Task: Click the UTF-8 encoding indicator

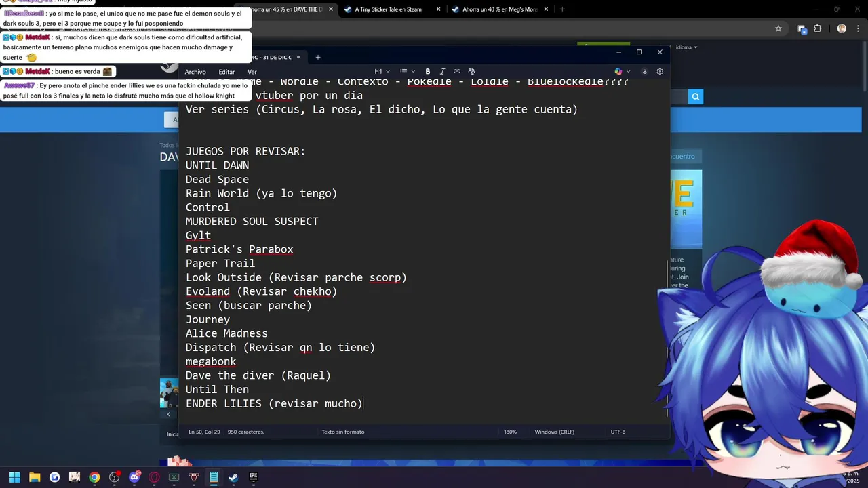Action: 618,432
